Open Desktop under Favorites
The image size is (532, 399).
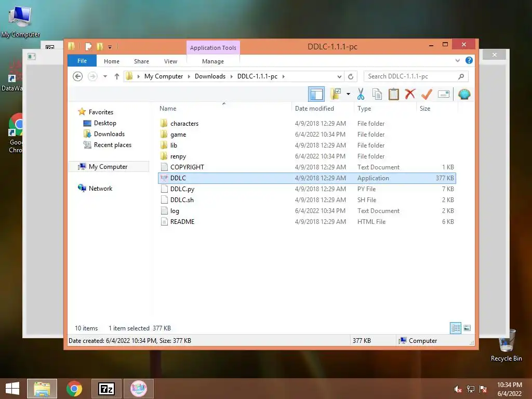[100, 123]
